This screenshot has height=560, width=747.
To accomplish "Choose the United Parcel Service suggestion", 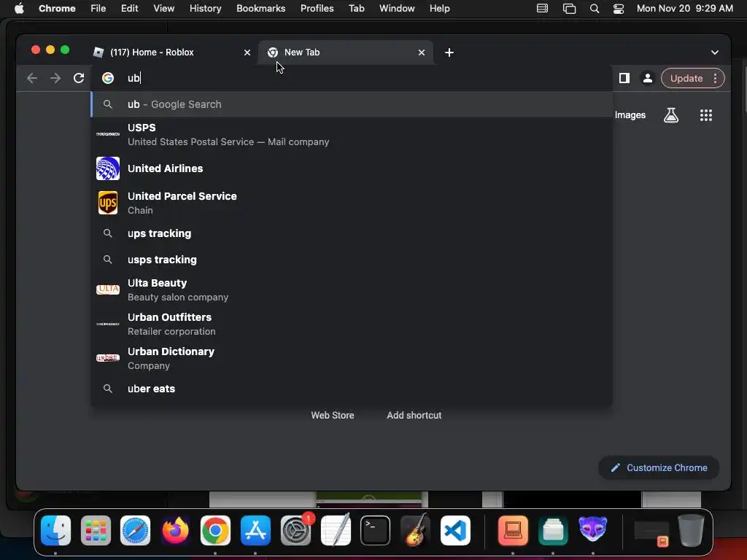I will point(352,203).
